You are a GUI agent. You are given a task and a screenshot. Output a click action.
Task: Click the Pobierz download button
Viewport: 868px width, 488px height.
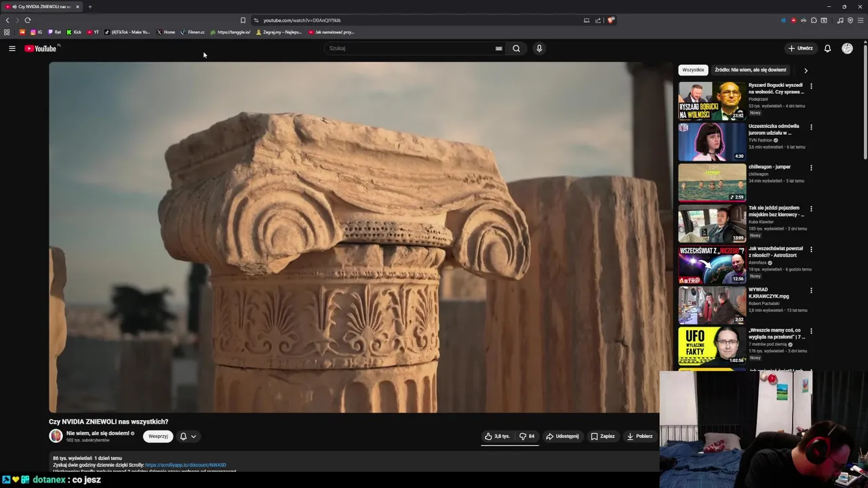(x=639, y=436)
